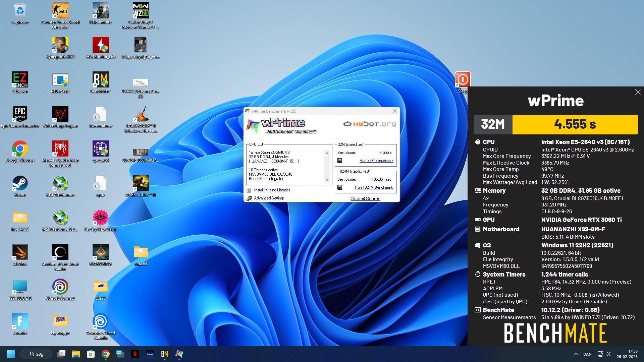The width and height of the screenshot is (644, 362).
Task: Click the Søg taskbar search box
Action: click(x=36, y=354)
